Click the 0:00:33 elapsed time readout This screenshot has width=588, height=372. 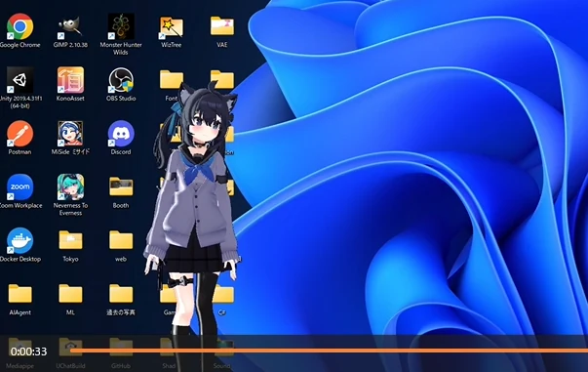pyautogui.click(x=29, y=351)
